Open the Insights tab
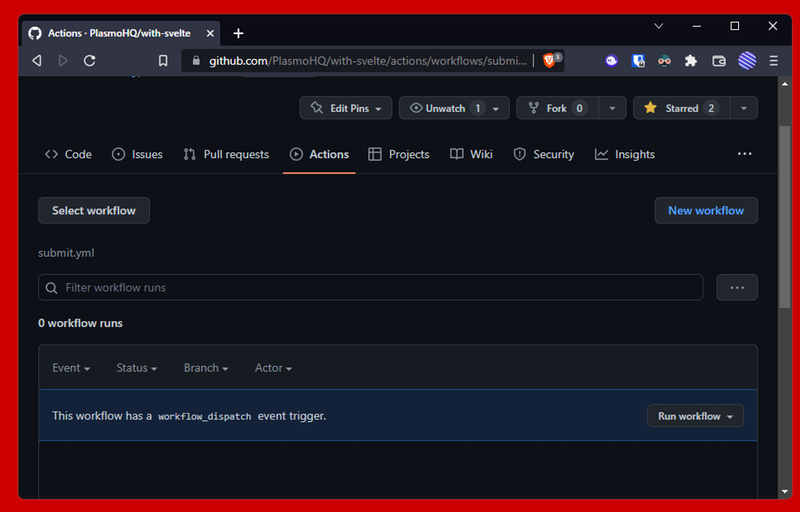Image resolution: width=800 pixels, height=512 pixels. click(625, 154)
